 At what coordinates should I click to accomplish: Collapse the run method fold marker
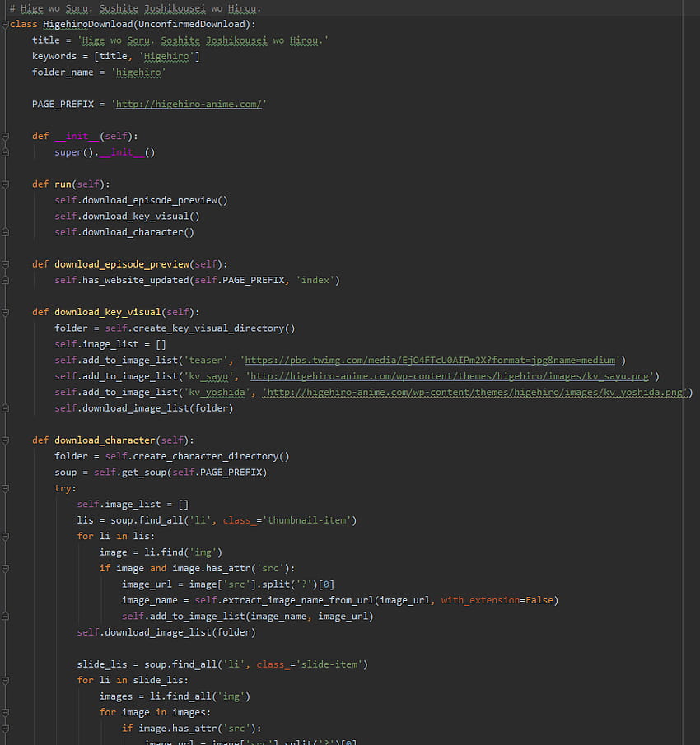pos(5,184)
